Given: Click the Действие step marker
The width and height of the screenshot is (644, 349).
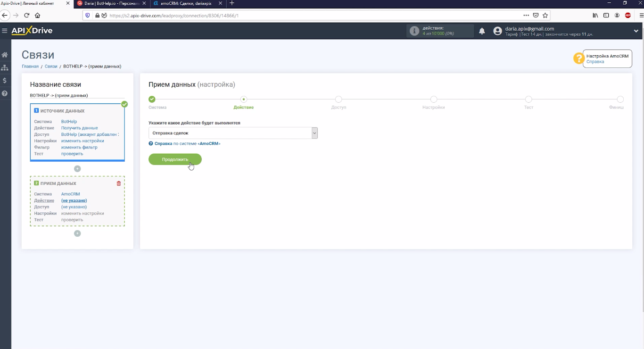Looking at the screenshot, I should [243, 100].
